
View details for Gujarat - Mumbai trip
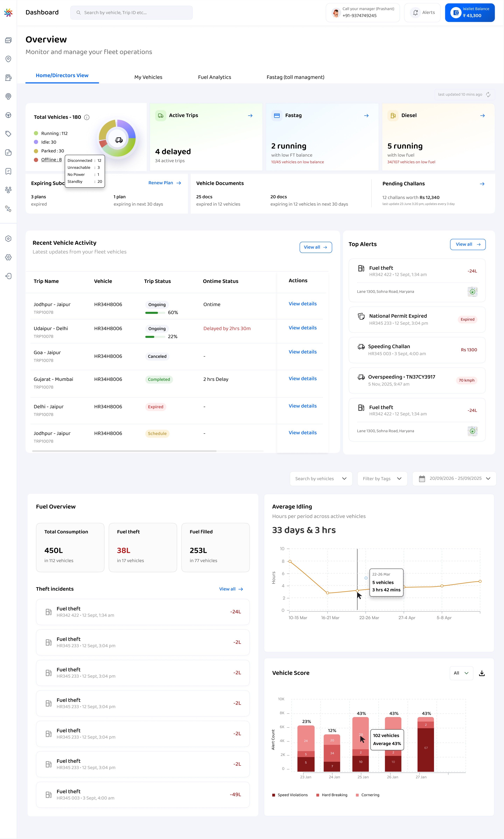303,378
